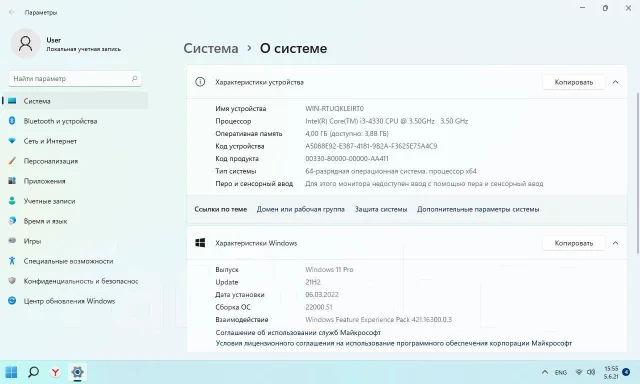Click the Специальные возможности accessibility icon
Image resolution: width=640 pixels, height=384 pixels.
[x=12, y=261]
